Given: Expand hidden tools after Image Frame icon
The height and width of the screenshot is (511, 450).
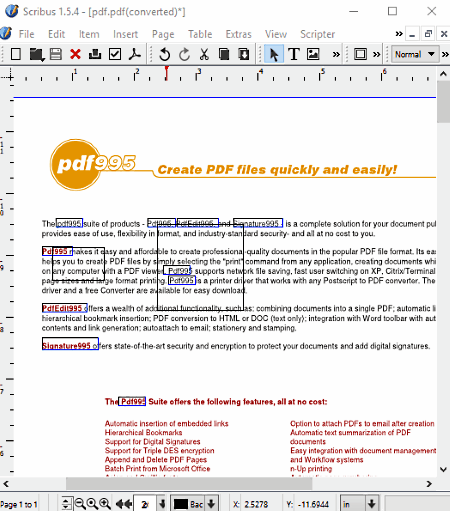Looking at the screenshot, I should tap(336, 54).
